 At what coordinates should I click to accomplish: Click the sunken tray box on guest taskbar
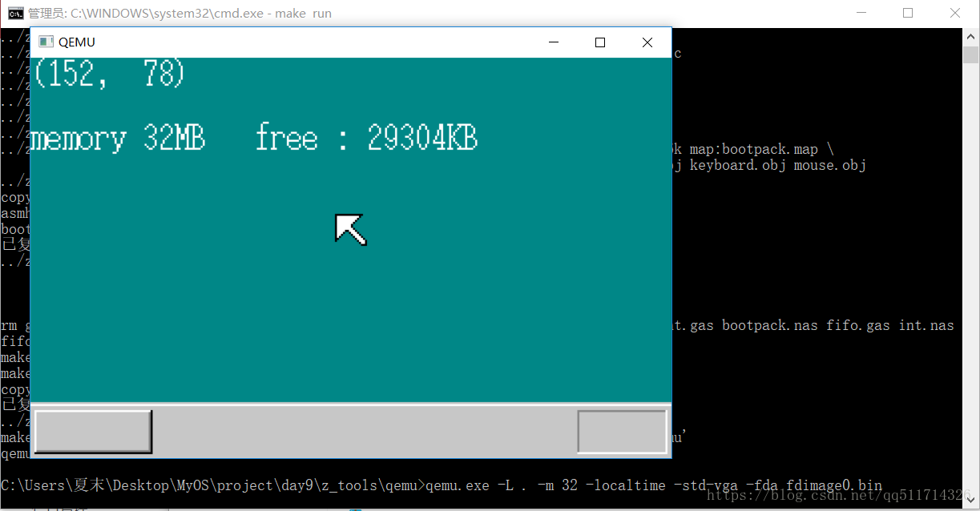coord(623,431)
